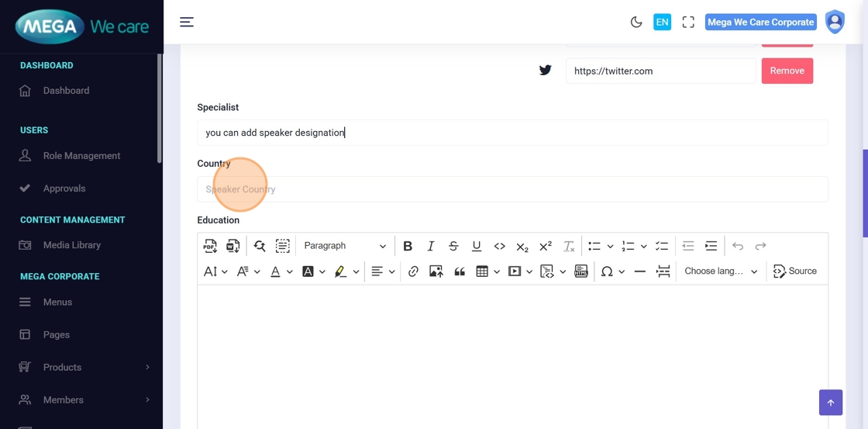The image size is (868, 429).
Task: Remove the Twitter social link
Action: (x=787, y=71)
